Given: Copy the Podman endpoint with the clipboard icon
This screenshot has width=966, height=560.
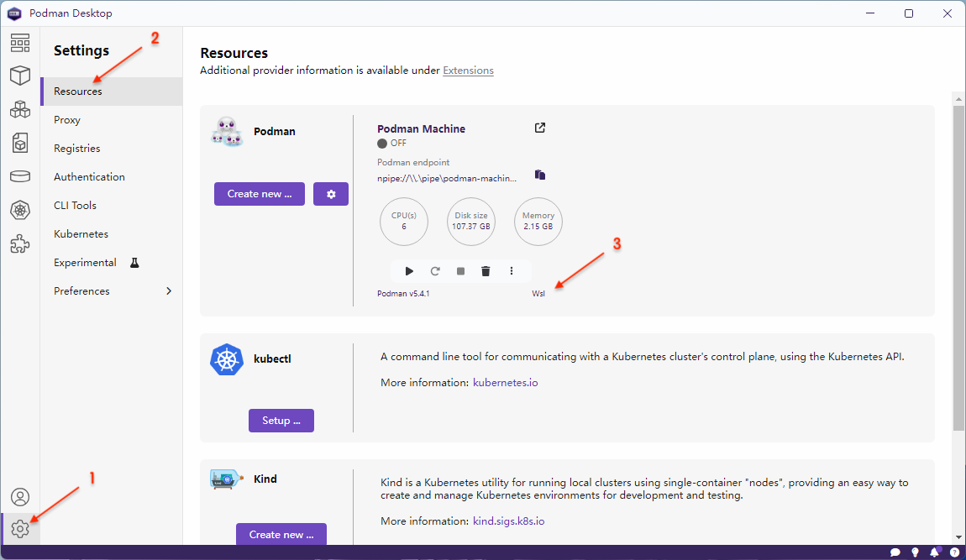Looking at the screenshot, I should click(x=539, y=175).
